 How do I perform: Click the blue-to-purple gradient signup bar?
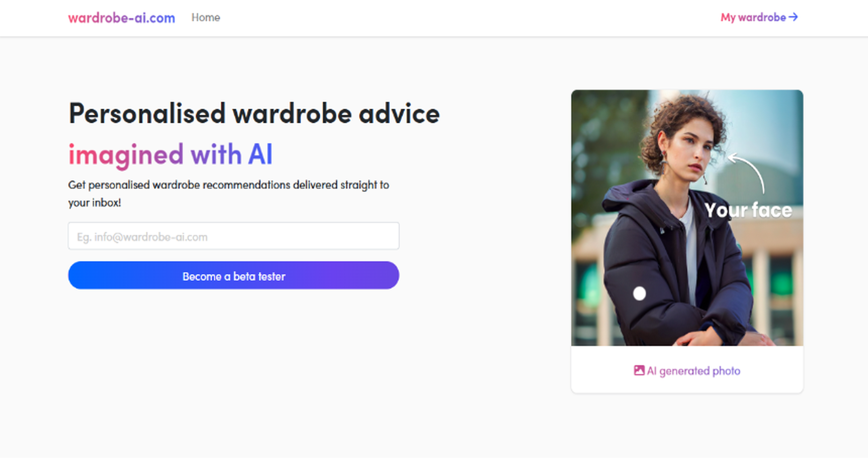pyautogui.click(x=233, y=276)
